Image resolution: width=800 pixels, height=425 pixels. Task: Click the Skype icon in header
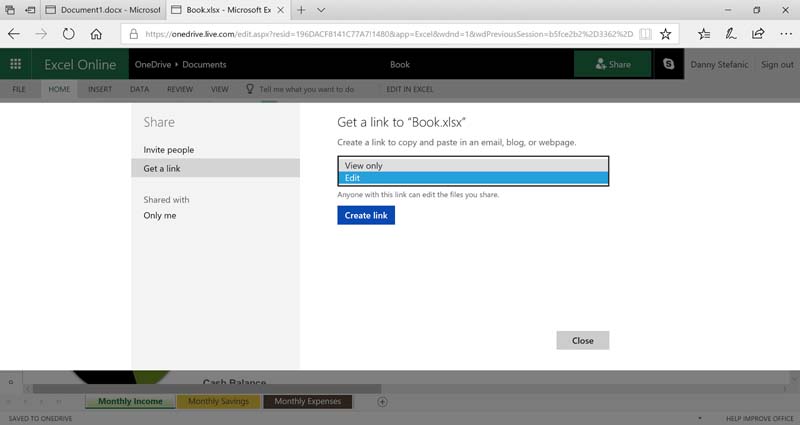tap(668, 64)
